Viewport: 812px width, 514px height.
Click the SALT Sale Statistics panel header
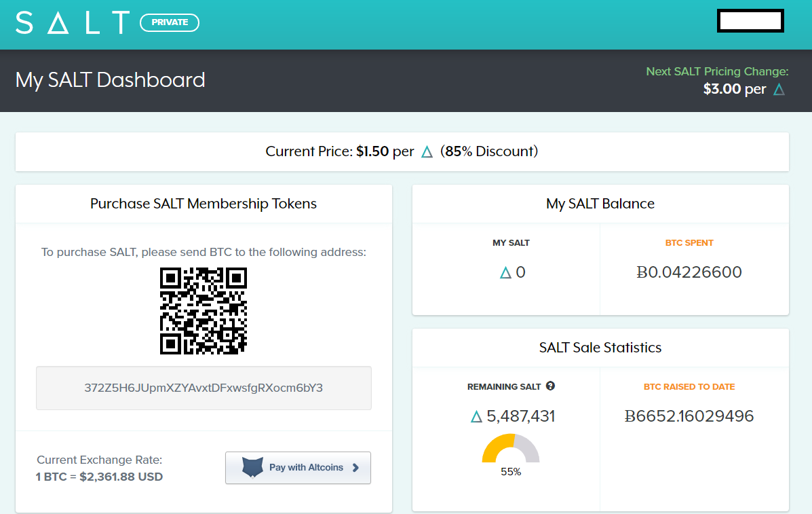(x=600, y=348)
